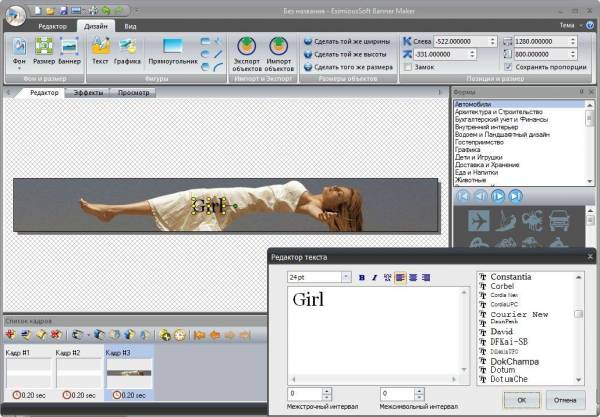
Task: Click the airplane shape in Формы panel
Action: click(479, 222)
